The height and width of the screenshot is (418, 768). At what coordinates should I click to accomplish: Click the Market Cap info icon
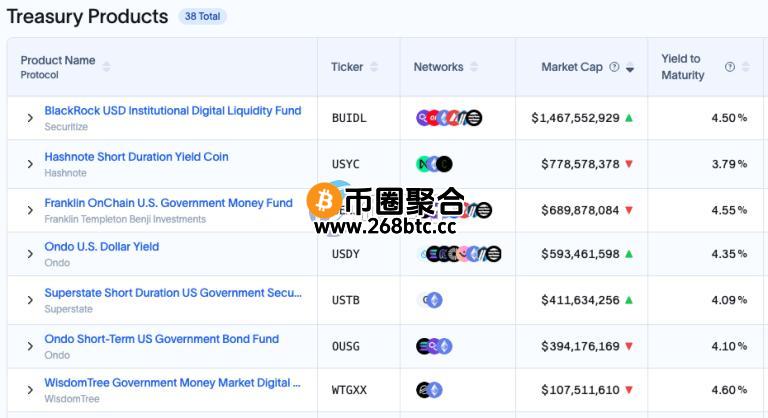tap(614, 67)
